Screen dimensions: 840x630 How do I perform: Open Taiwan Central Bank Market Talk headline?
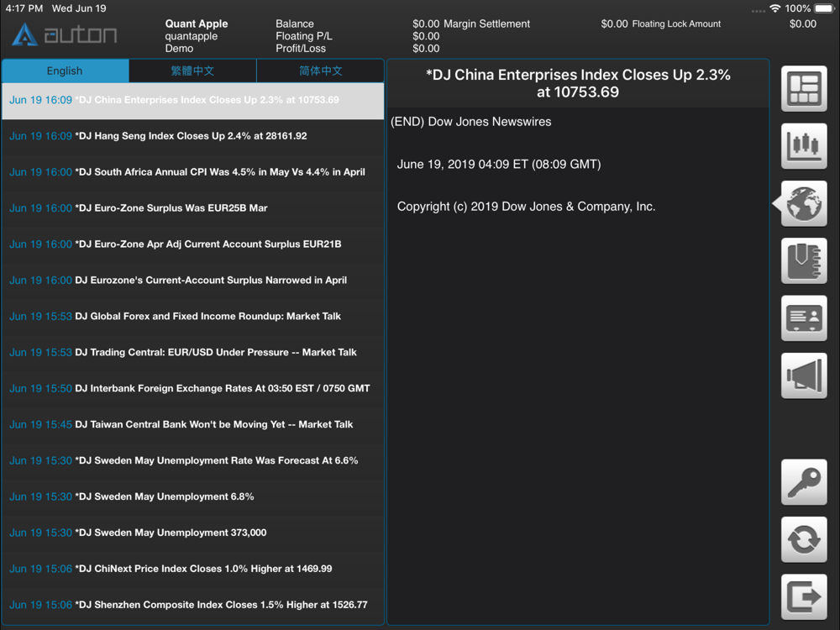(x=193, y=424)
